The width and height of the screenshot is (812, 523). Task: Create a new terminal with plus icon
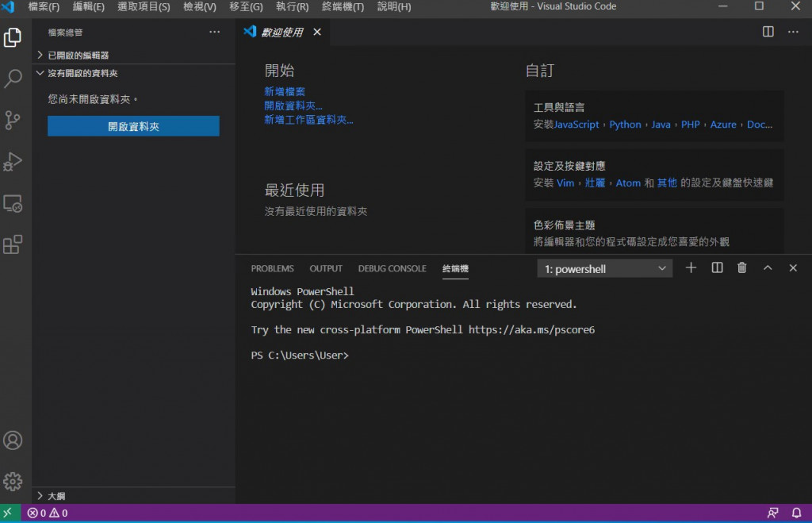tap(691, 268)
